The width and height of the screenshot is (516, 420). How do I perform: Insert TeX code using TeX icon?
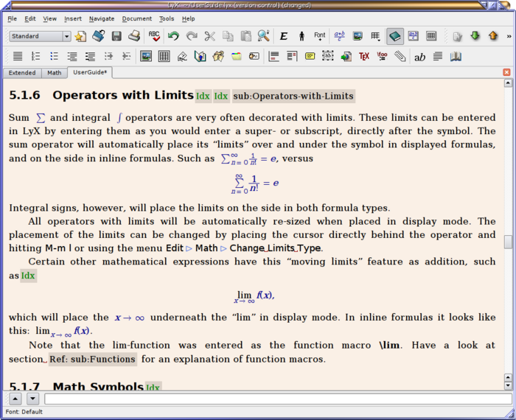click(364, 56)
